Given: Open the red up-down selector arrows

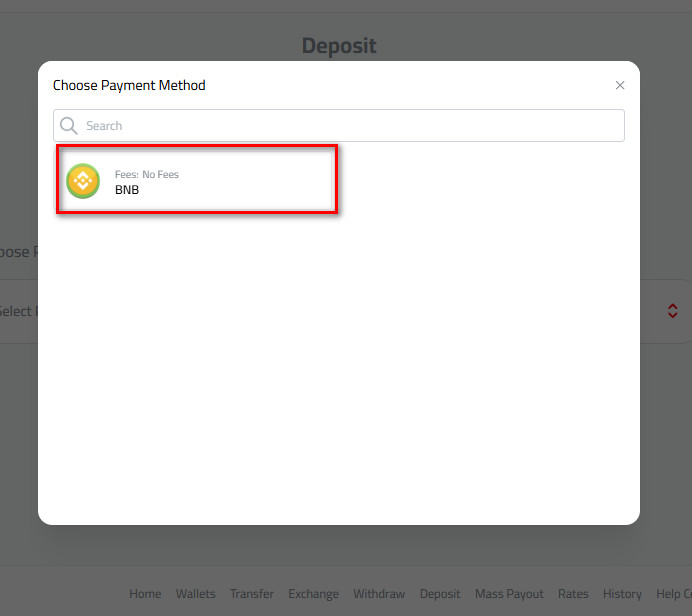Looking at the screenshot, I should [672, 311].
